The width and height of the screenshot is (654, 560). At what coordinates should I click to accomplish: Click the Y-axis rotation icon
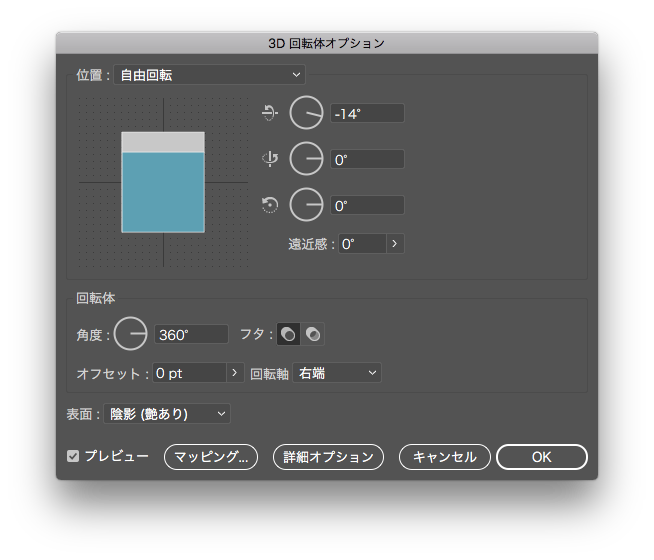(x=270, y=159)
